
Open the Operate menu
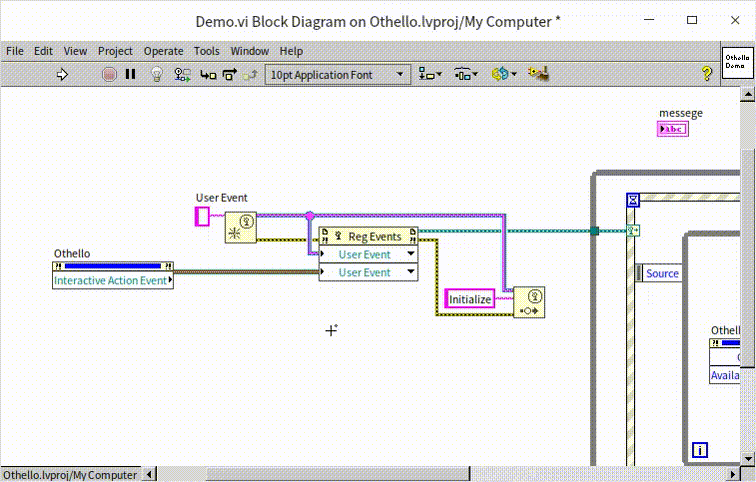pyautogui.click(x=163, y=51)
